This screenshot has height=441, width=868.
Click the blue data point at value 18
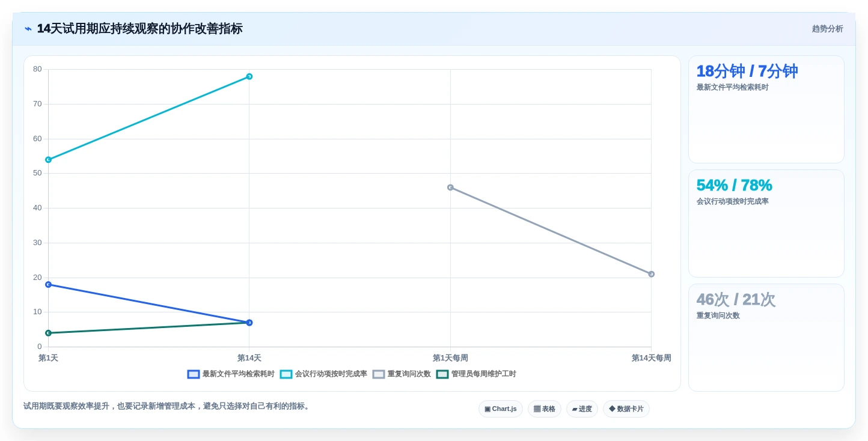pyautogui.click(x=48, y=284)
